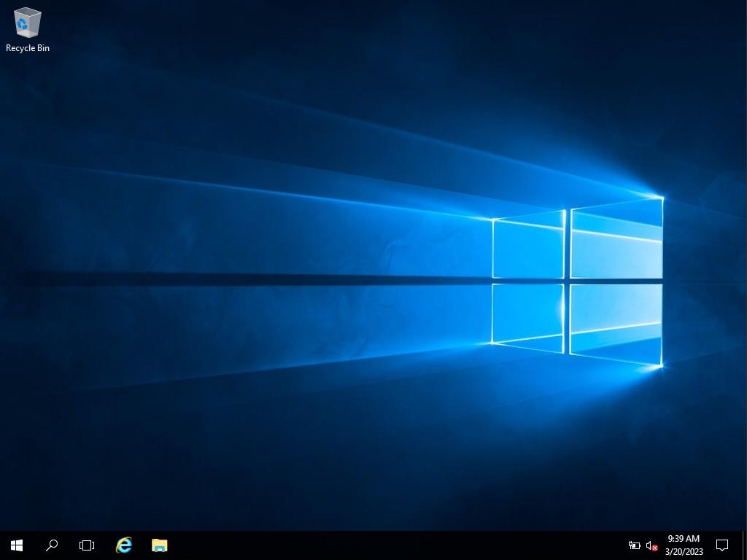Open Task View from the taskbar
Image resolution: width=747 pixels, height=560 pixels.
coord(87,545)
